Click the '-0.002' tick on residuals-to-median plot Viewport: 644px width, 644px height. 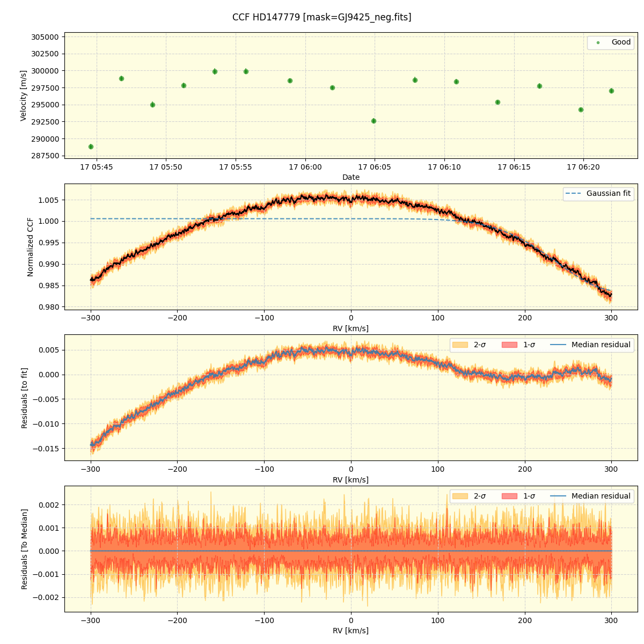[x=46, y=598]
